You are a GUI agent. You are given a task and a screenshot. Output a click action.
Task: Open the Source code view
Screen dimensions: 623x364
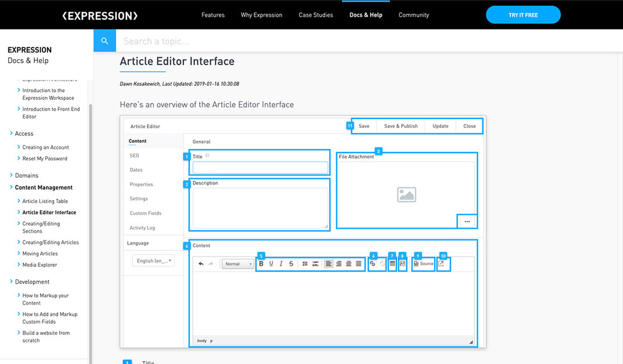[423, 264]
